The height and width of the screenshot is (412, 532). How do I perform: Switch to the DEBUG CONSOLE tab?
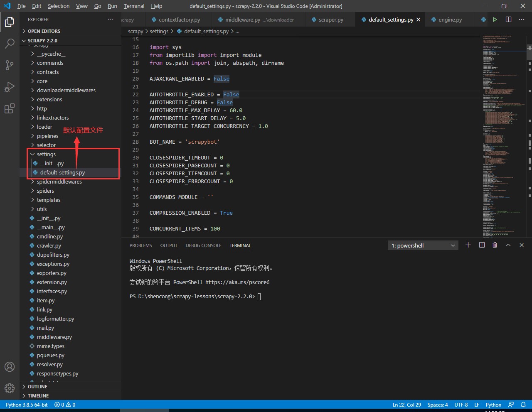click(x=204, y=245)
